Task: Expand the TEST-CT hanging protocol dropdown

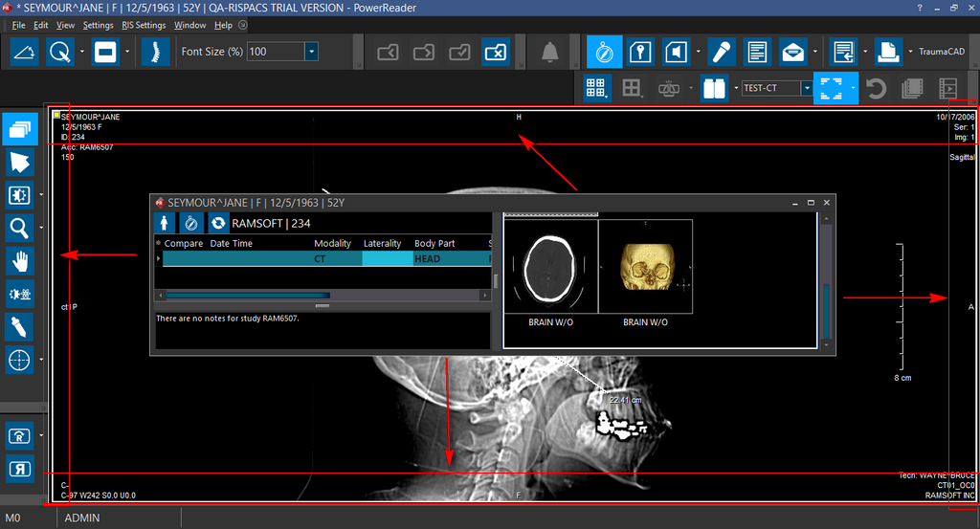Action: (x=807, y=89)
